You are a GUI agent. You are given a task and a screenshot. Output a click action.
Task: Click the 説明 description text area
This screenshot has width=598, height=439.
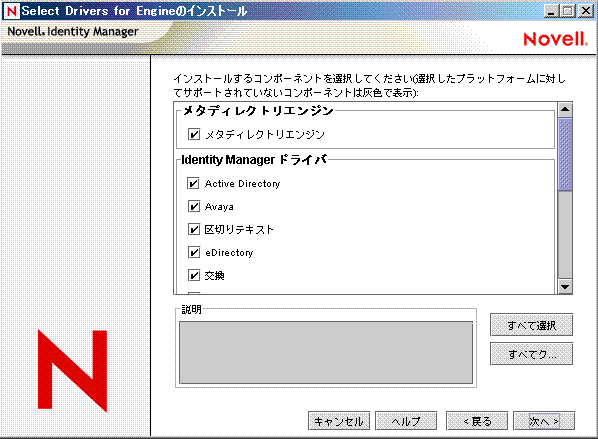pyautogui.click(x=326, y=352)
